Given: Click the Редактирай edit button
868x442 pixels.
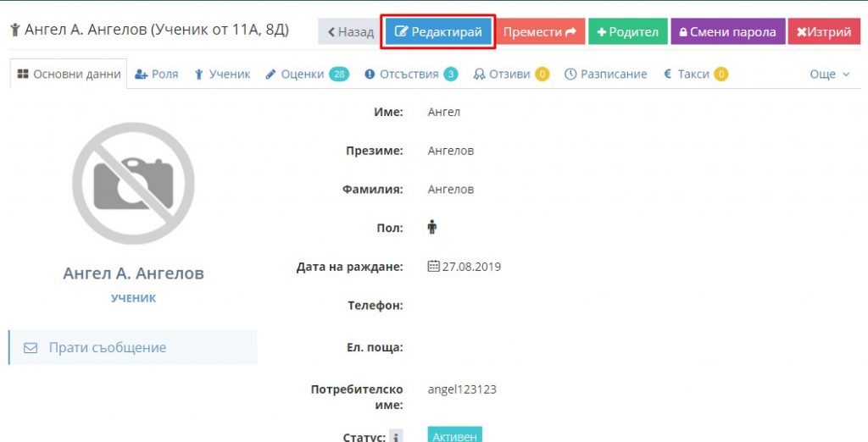Looking at the screenshot, I should [438, 31].
